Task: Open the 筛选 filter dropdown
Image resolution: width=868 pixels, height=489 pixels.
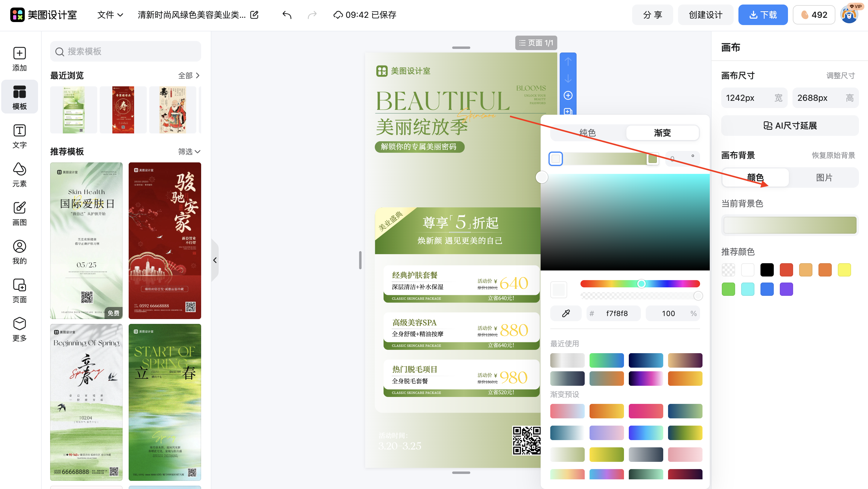Action: coord(189,152)
